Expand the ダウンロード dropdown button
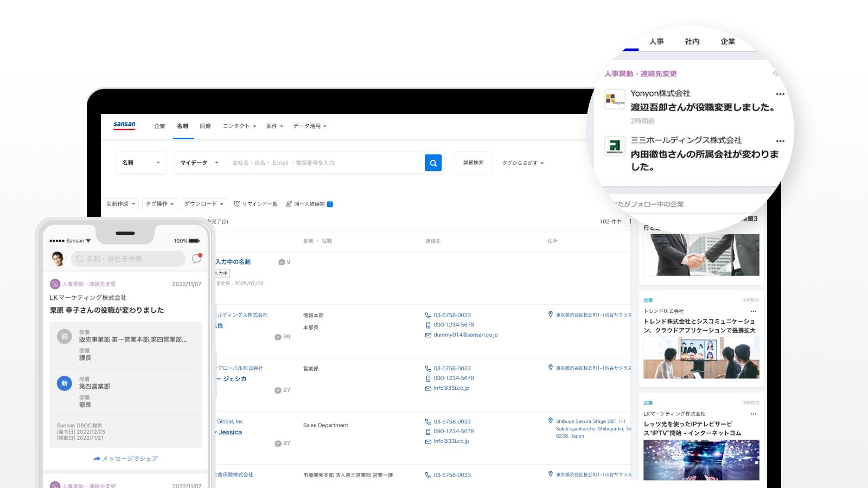Image resolution: width=868 pixels, height=488 pixels. tap(203, 204)
